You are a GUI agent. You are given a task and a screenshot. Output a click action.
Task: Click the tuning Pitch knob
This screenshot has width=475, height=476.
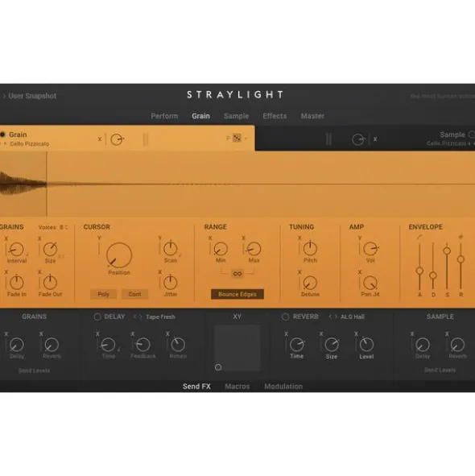(310, 249)
